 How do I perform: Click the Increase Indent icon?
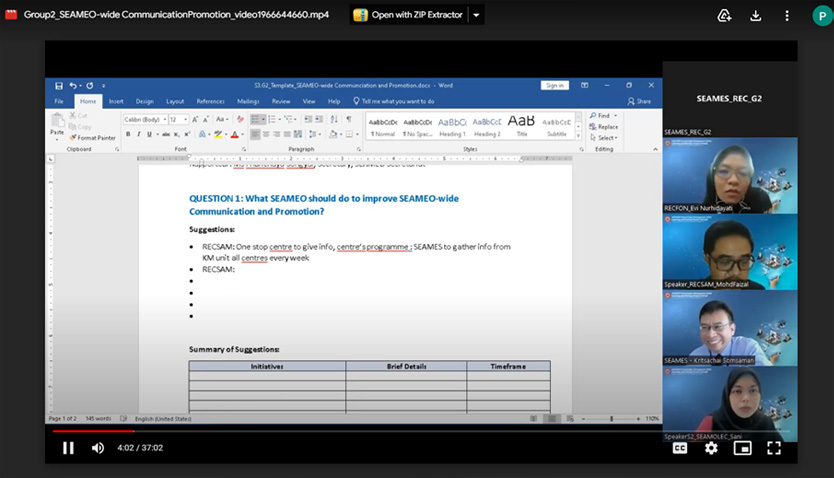(319, 120)
